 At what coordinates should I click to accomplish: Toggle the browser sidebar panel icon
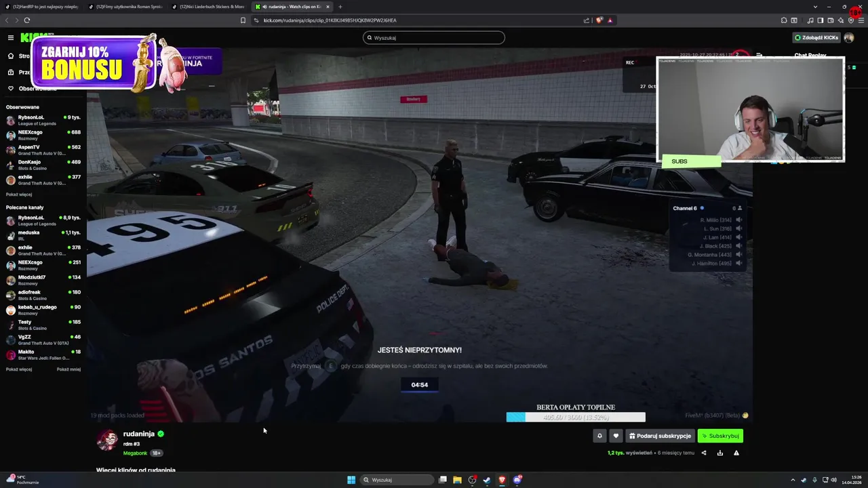(820, 20)
